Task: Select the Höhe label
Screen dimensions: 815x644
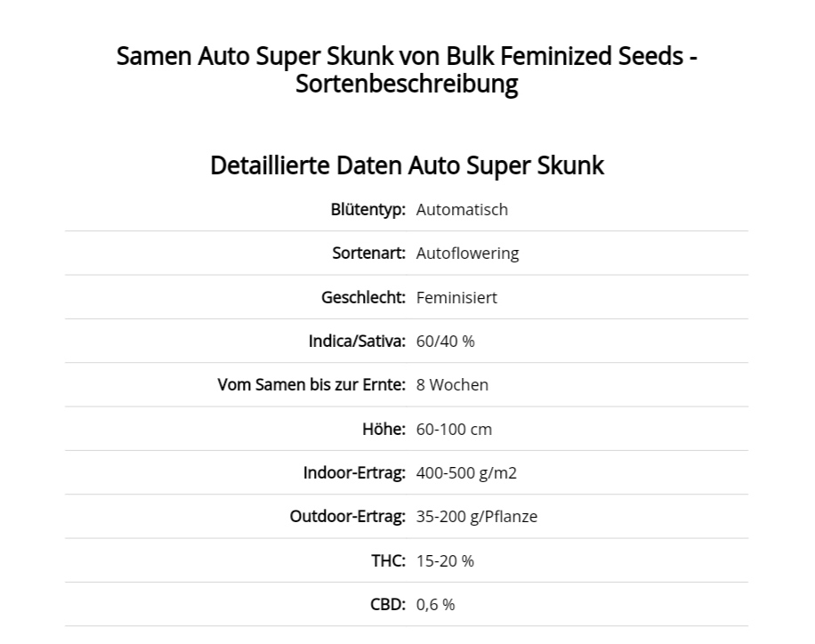Action: 383,429
